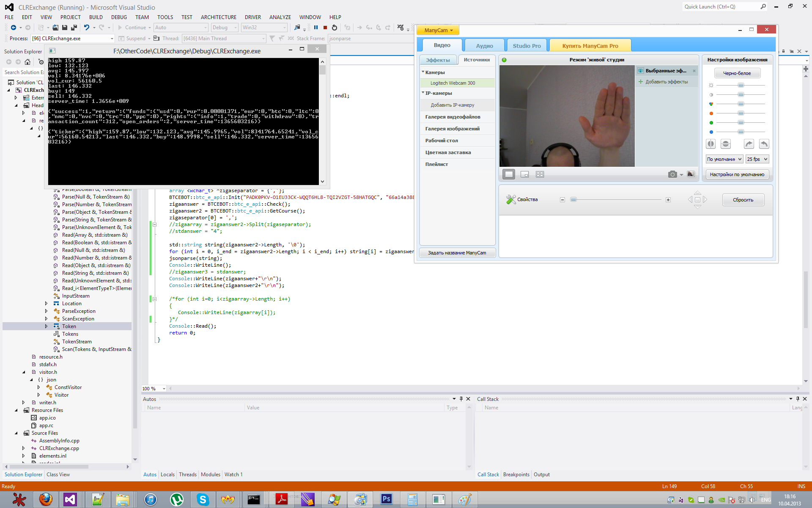This screenshot has height=508, width=812.
Task: Click the rotate clockwise arrow icon
Action: pos(749,144)
